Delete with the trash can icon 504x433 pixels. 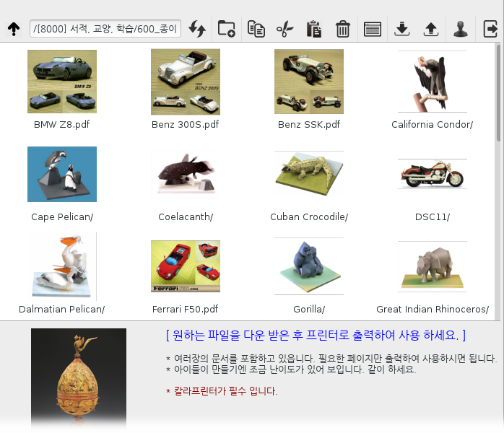343,29
